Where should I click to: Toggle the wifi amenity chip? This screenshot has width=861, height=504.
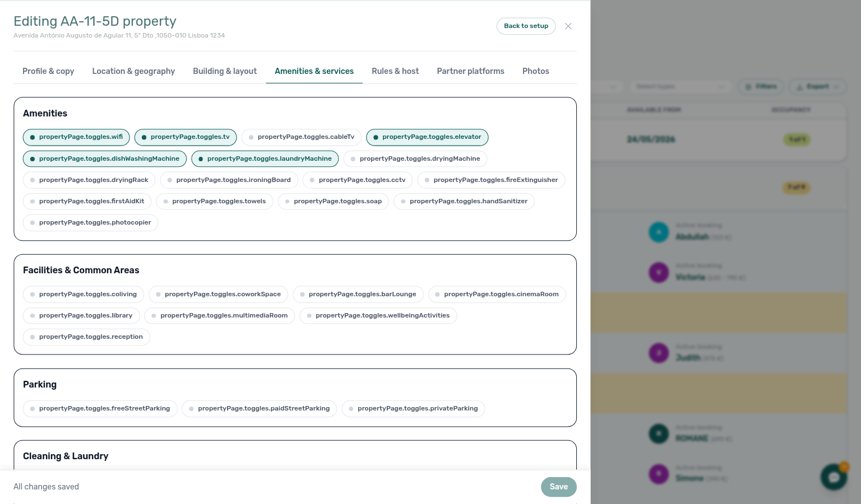point(76,137)
